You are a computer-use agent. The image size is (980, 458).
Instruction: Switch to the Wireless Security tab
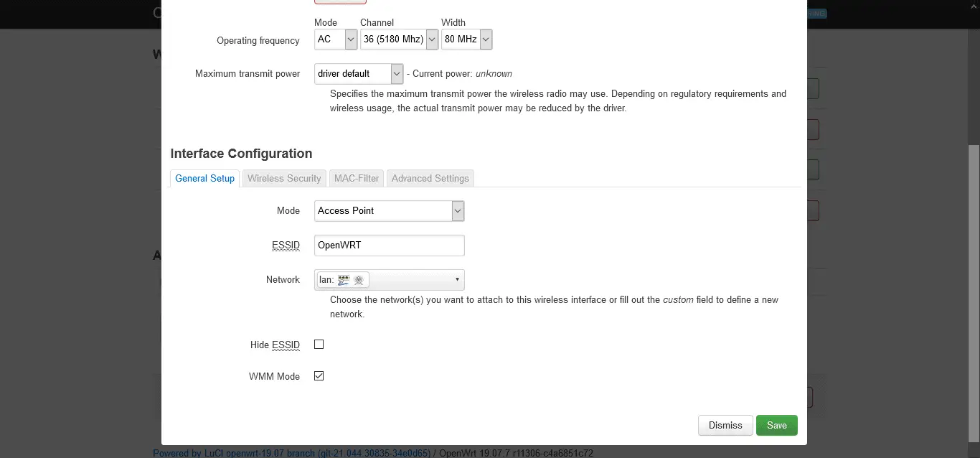click(x=284, y=178)
